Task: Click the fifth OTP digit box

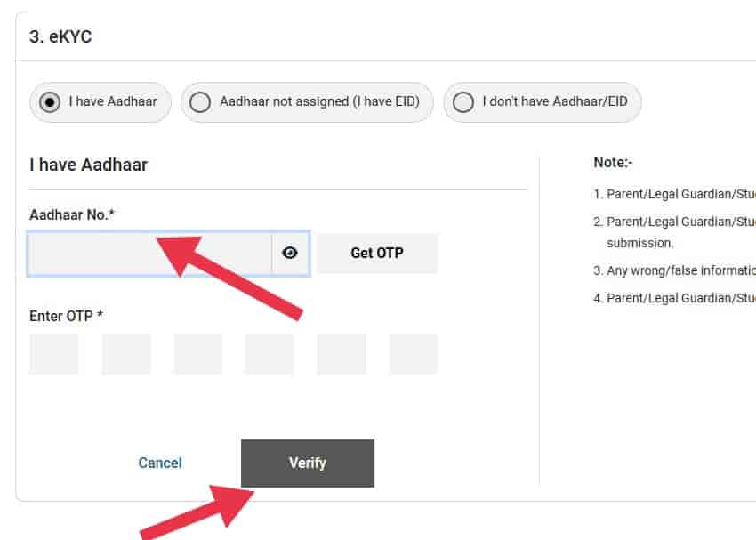Action: 341,354
